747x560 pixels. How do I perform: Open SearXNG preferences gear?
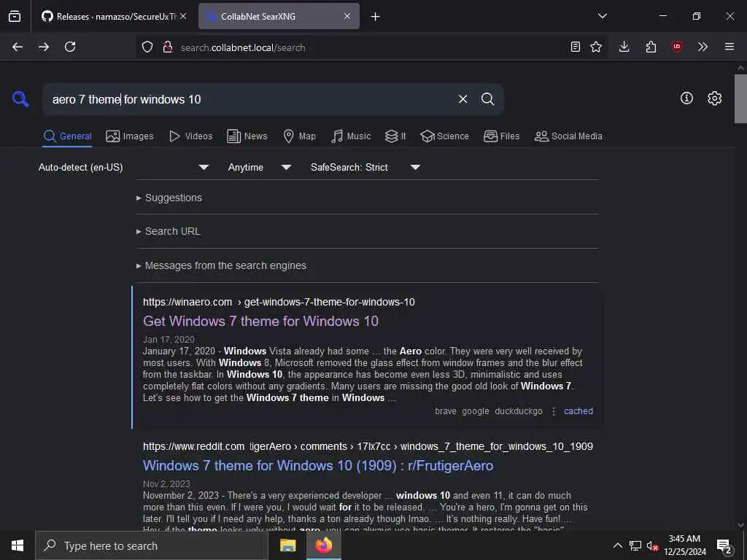[x=714, y=98]
